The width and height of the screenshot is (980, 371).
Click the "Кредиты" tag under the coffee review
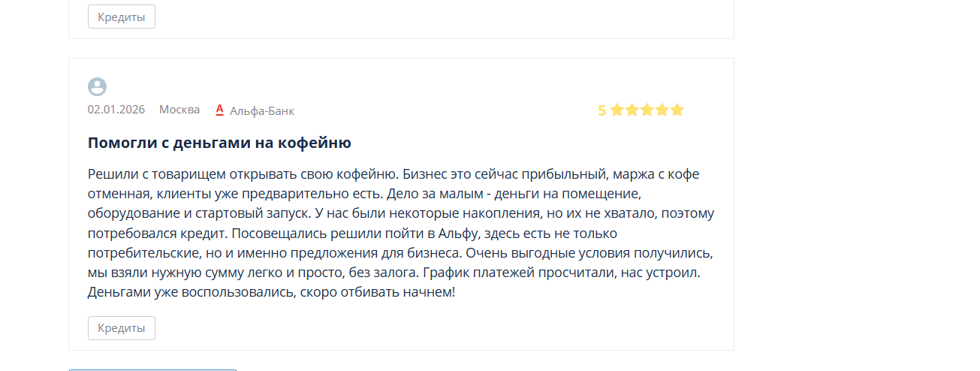[121, 328]
